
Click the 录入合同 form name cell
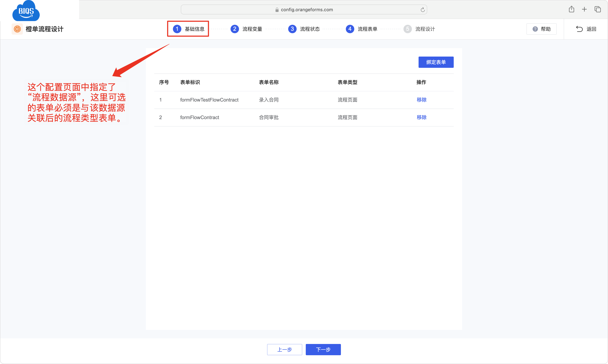click(x=269, y=100)
